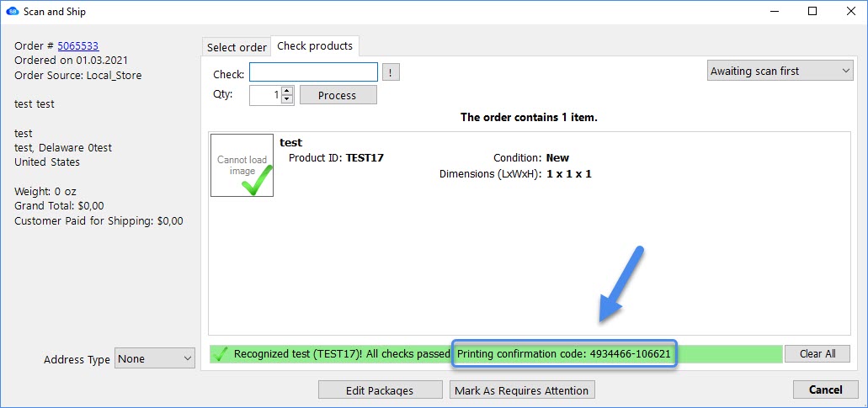Viewport: 868px width, 408px height.
Task: Increase Qty with the up spinner arrow
Action: (287, 91)
